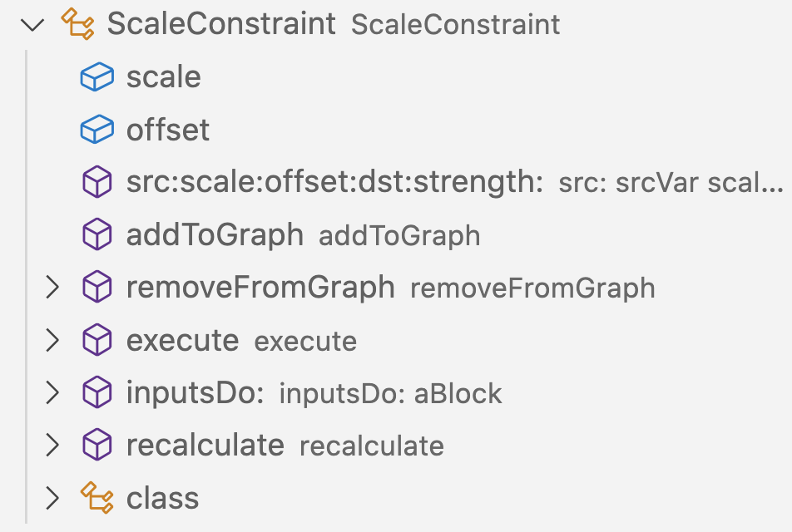Click the blue scale field icon
This screenshot has height=532, width=792.
[97, 76]
